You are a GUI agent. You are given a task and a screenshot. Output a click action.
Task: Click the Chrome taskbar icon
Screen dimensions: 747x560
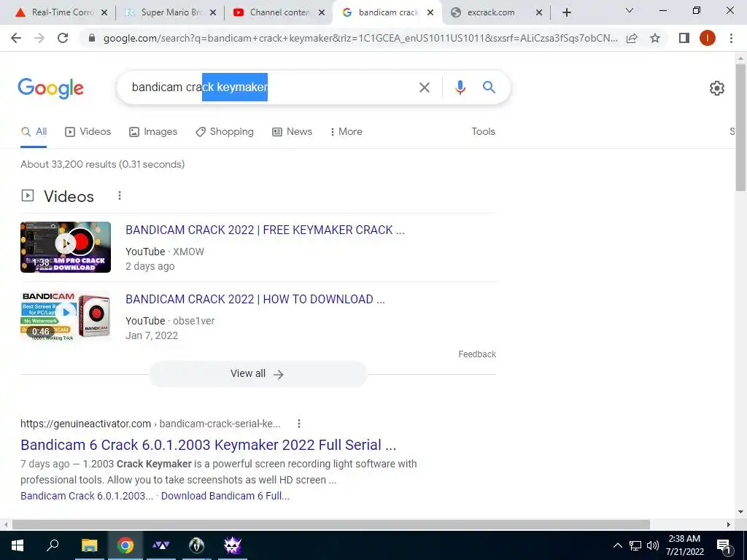coord(125,545)
